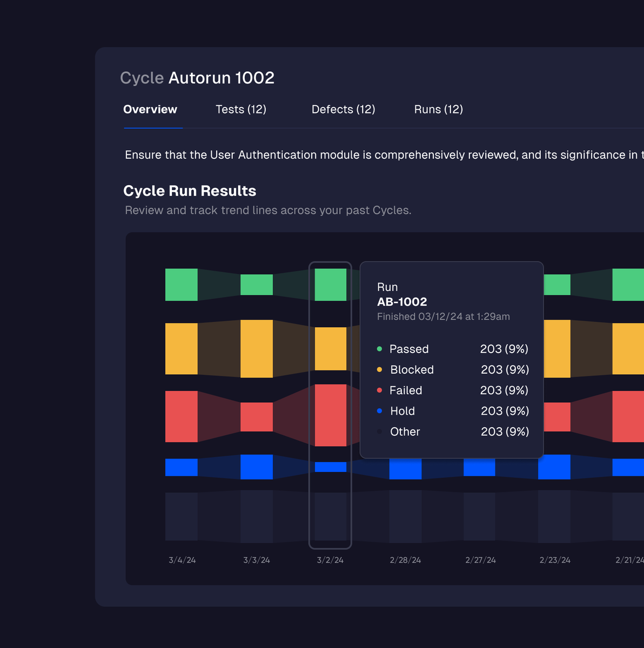Click the Hold row in the tooltip
Image resolution: width=644 pixels, height=648 pixels.
coord(452,411)
